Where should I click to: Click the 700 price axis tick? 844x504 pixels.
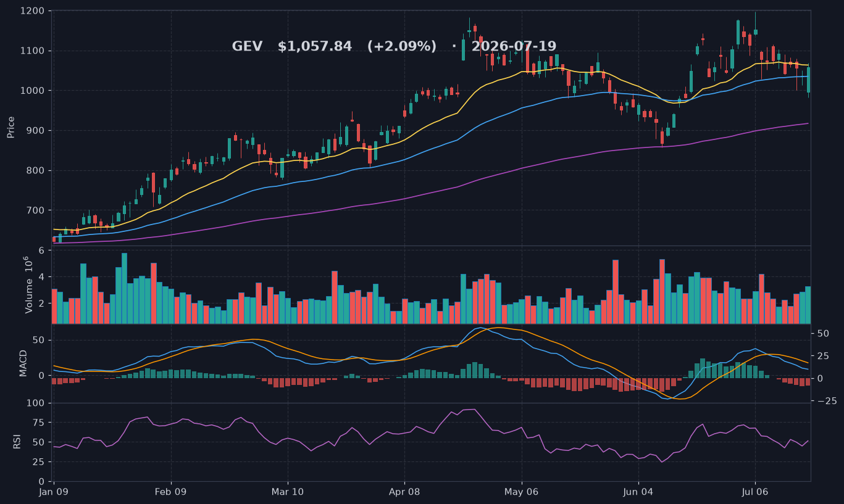click(x=35, y=210)
